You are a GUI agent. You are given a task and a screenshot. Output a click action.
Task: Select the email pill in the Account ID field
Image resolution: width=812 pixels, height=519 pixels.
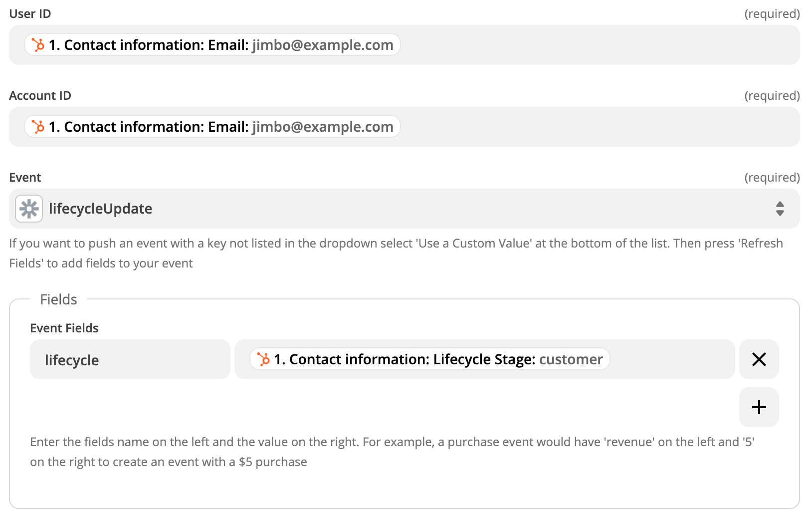click(211, 126)
